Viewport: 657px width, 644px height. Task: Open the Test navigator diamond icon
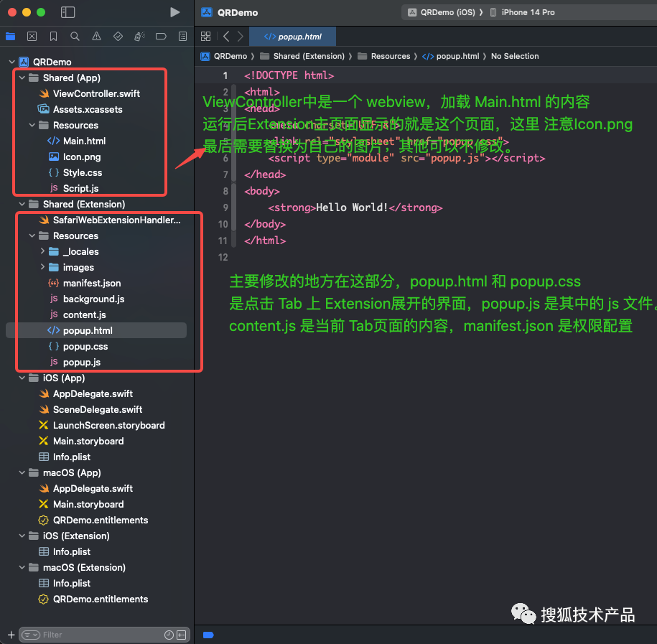pyautogui.click(x=118, y=37)
